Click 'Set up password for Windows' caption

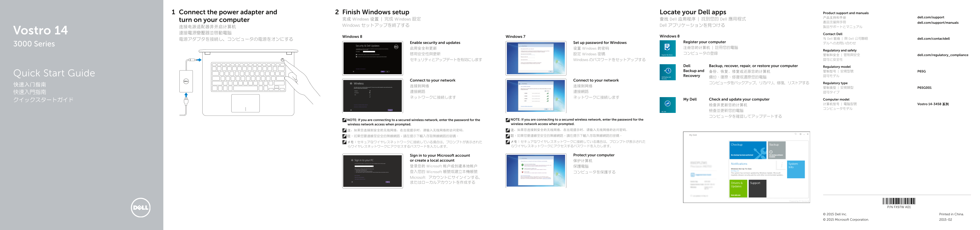(x=600, y=43)
